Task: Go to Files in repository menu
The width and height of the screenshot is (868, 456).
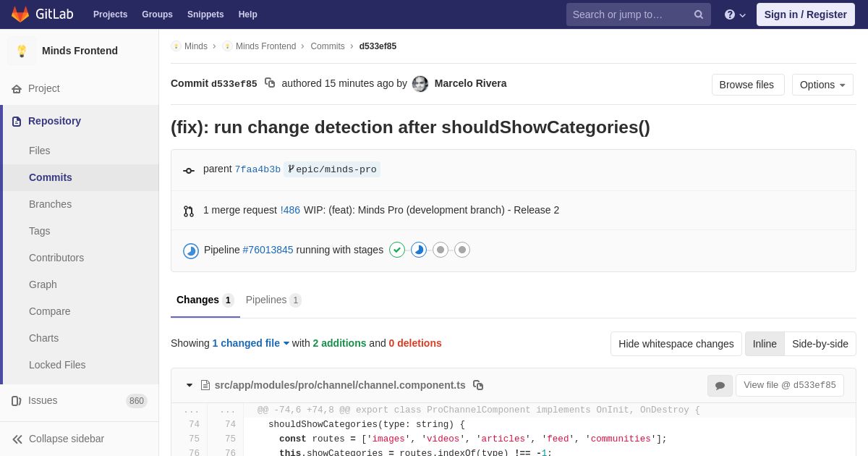Action: (x=40, y=151)
